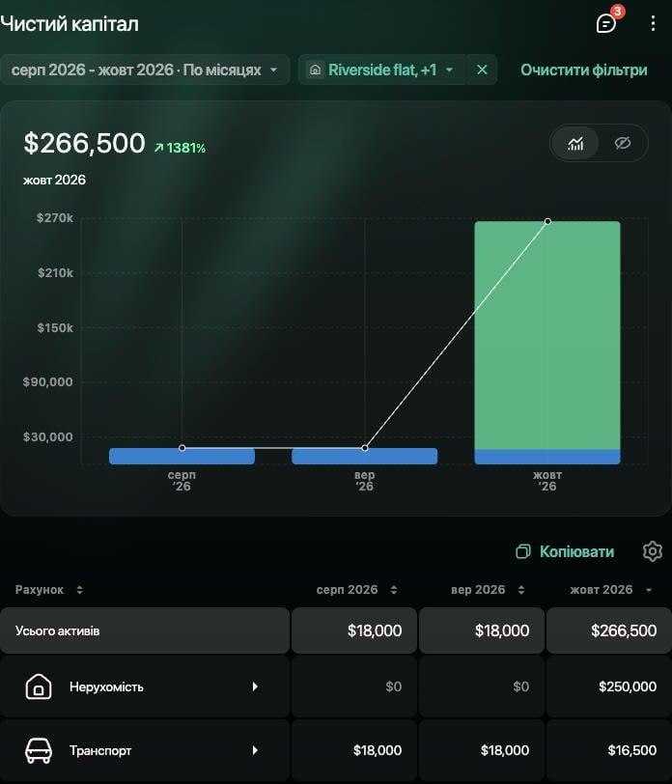Click the Усього активів row label
The height and width of the screenshot is (784, 672).
click(x=58, y=630)
